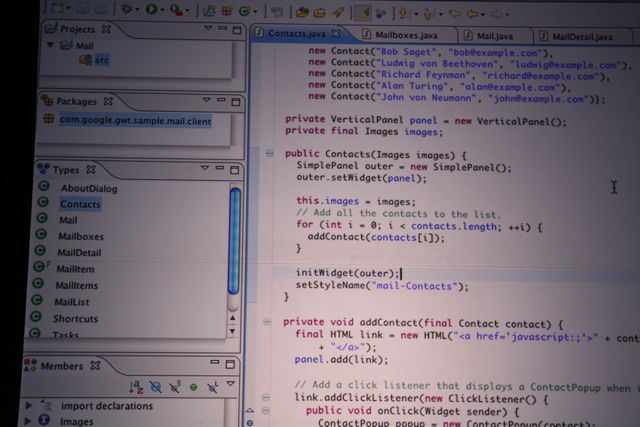Viewport: 640px width, 427px height.
Task: Toggle Hide Fields in the Members toolbar
Action: 155,387
